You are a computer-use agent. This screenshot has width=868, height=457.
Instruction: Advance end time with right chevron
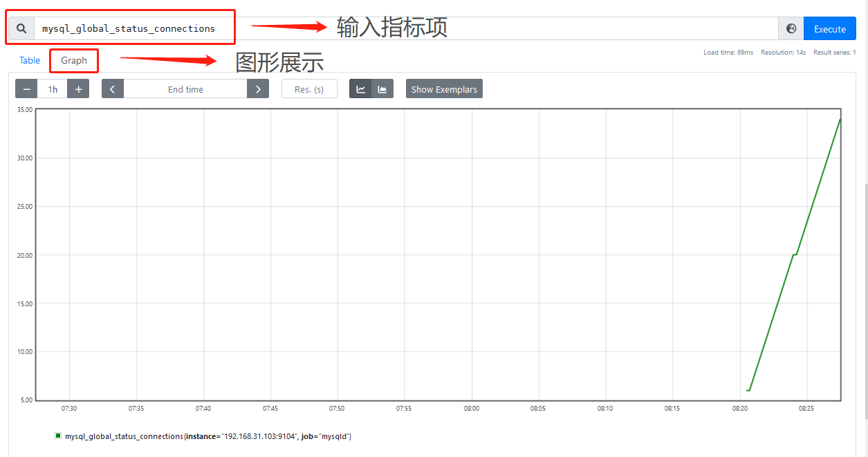(258, 89)
